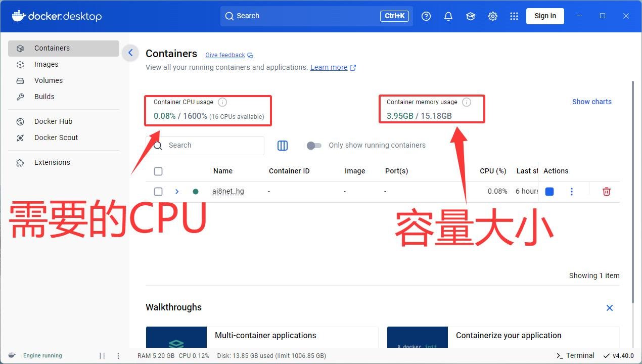Open the Extensions section
642x364 pixels.
(x=52, y=162)
